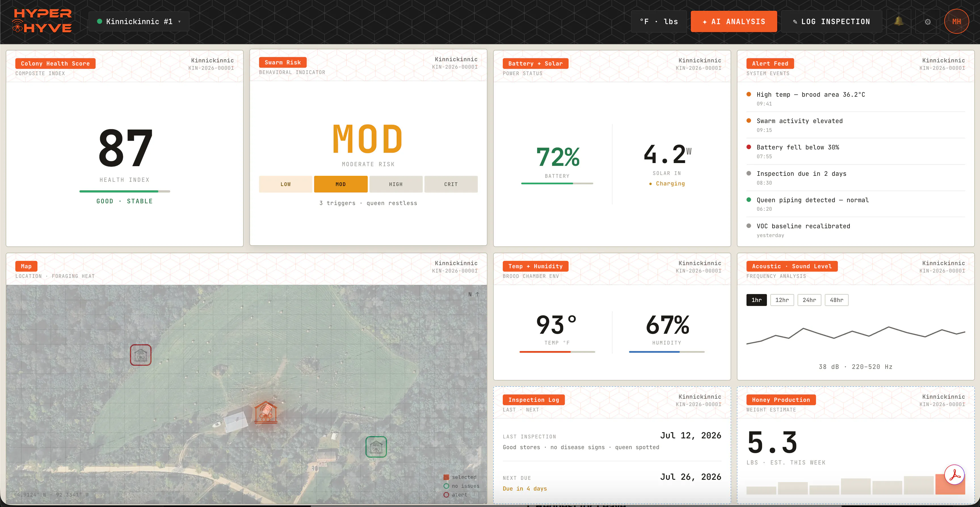
Task: Expand the Kinnickinnic #1 hive dropdown
Action: point(138,22)
